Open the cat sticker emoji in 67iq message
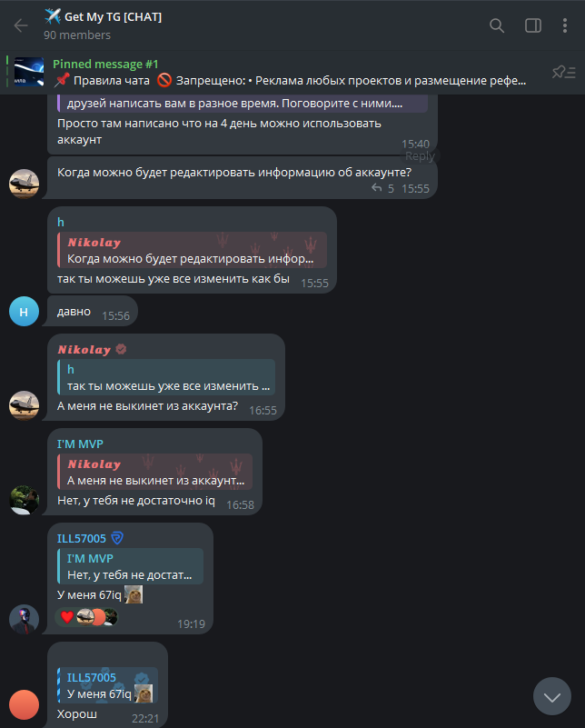The width and height of the screenshot is (585, 728). [x=134, y=594]
